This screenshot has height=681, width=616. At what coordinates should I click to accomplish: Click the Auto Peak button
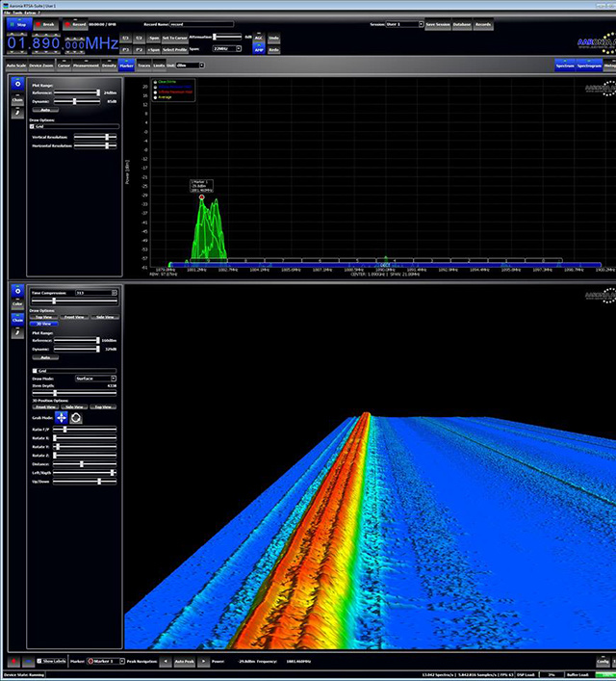coord(185,661)
